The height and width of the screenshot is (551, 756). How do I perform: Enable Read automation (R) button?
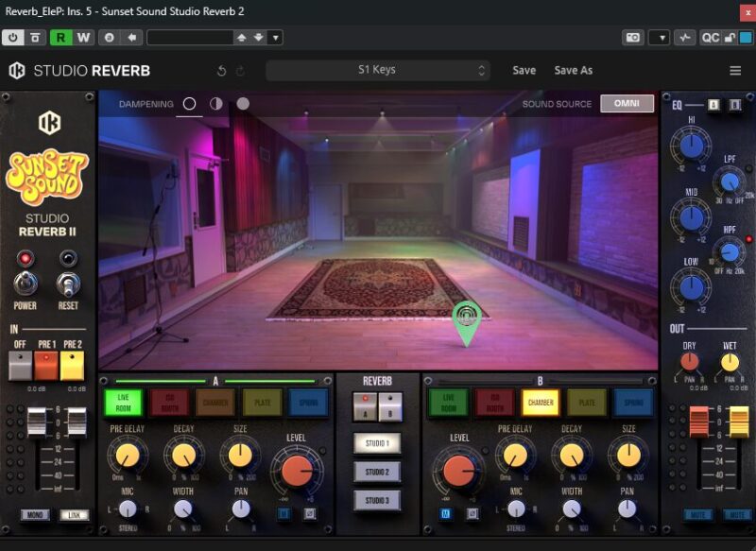point(60,38)
